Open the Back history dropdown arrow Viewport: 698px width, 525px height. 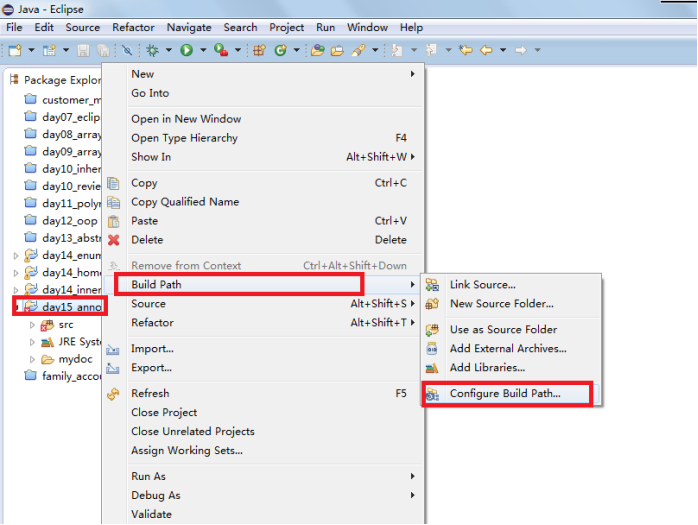tap(503, 50)
